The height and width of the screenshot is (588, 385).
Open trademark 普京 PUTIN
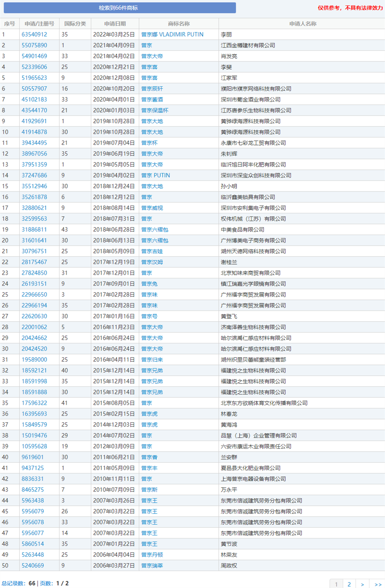tap(155, 175)
